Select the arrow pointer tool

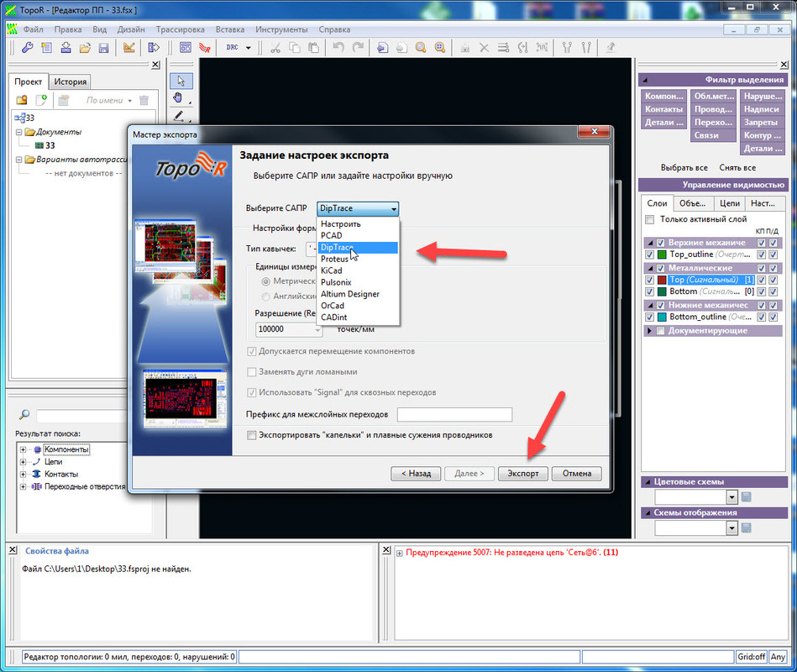tap(181, 81)
